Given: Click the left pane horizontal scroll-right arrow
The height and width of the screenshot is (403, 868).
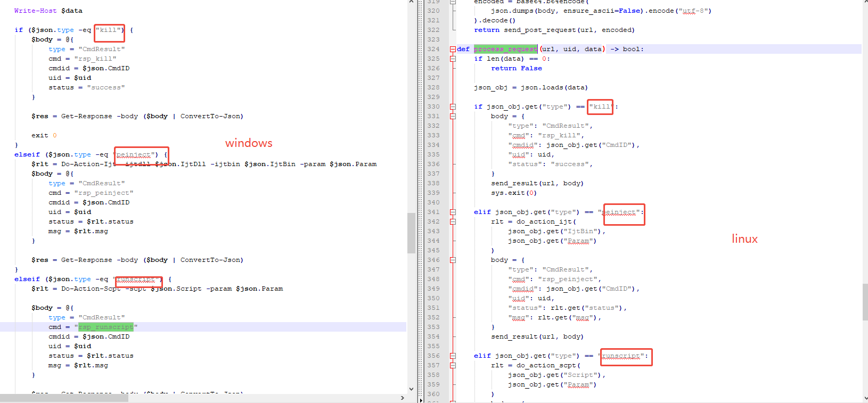Looking at the screenshot, I should click(402, 398).
